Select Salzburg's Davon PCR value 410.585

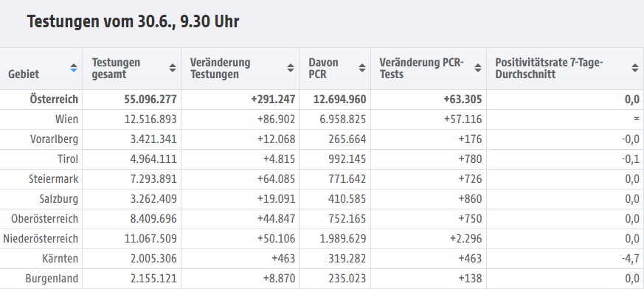click(x=347, y=199)
